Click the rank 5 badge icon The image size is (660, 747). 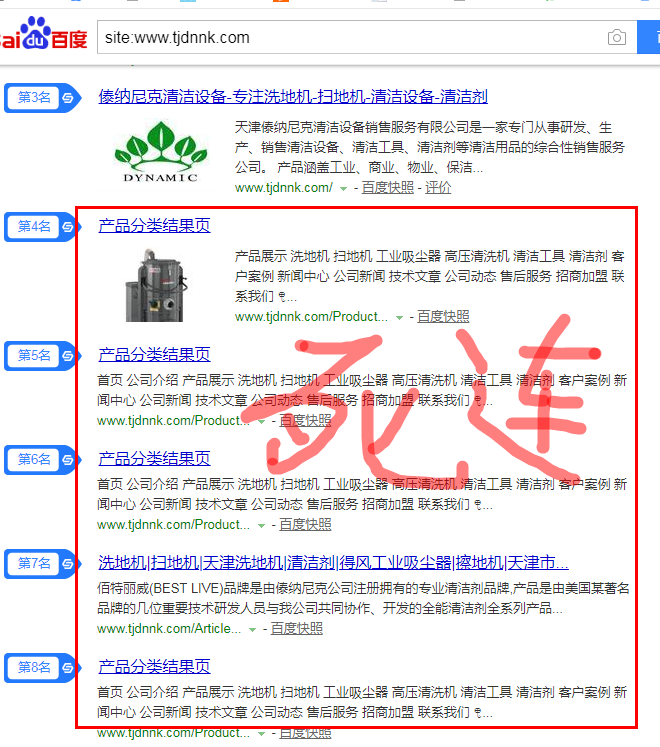tap(43, 355)
